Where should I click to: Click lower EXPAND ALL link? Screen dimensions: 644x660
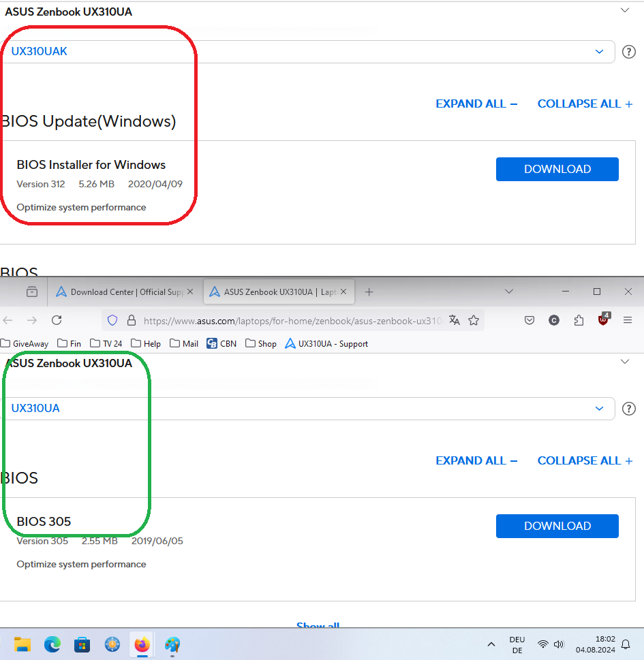[476, 460]
